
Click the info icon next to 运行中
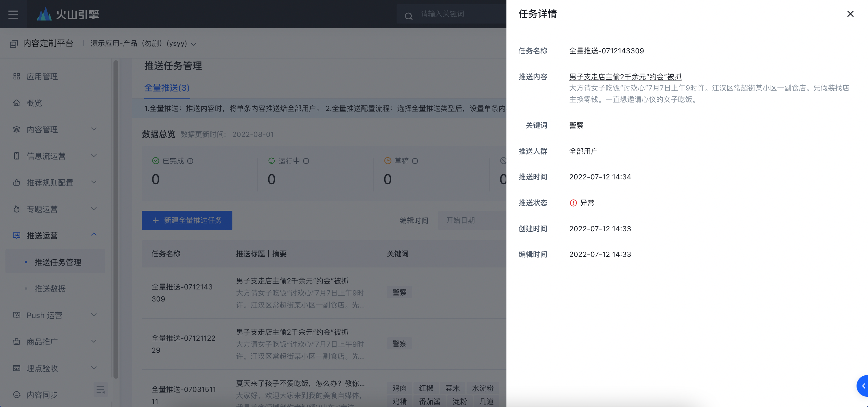click(x=306, y=161)
